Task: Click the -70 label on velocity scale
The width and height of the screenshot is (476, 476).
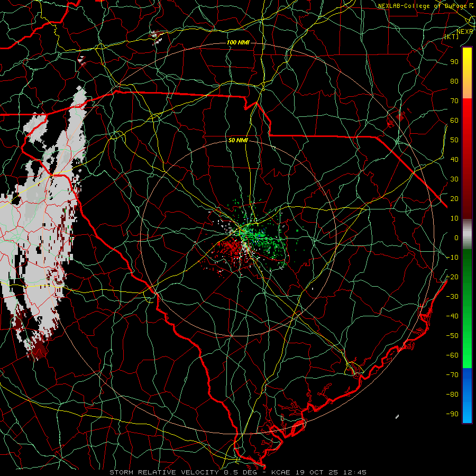Action: (452, 375)
